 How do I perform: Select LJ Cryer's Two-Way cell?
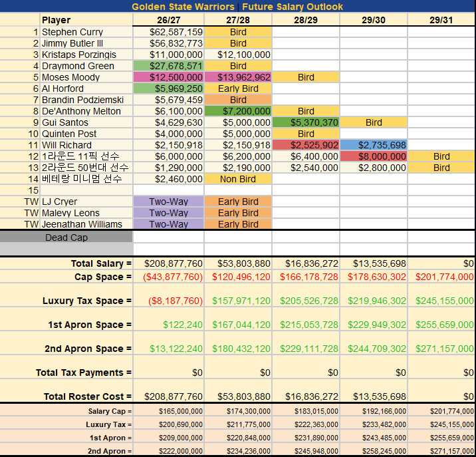pos(168,202)
